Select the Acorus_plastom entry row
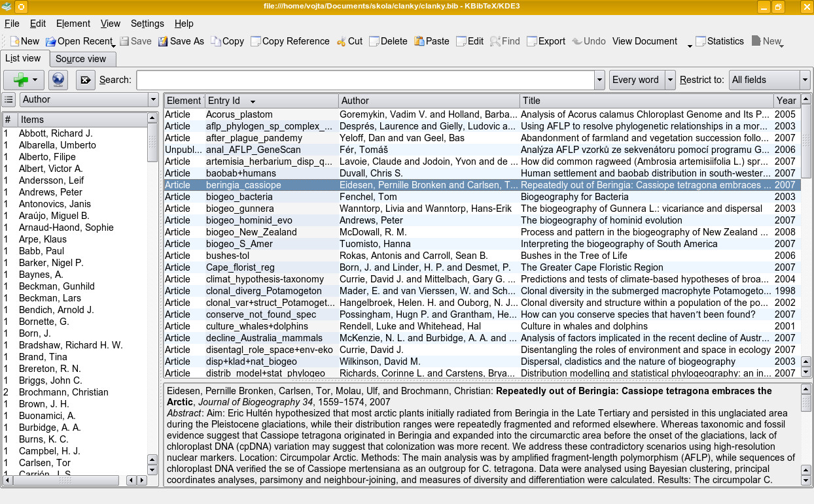The width and height of the screenshot is (814, 504). point(482,114)
